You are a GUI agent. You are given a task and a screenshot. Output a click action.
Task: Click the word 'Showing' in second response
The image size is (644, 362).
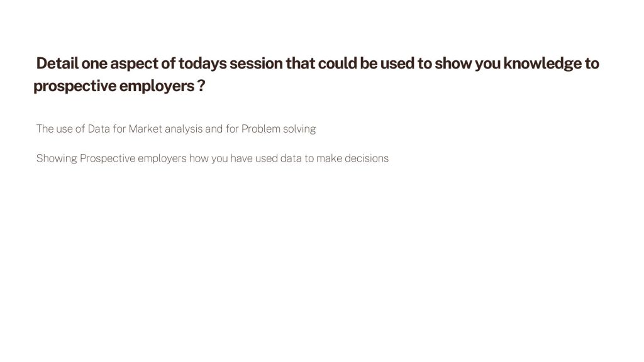coord(57,159)
